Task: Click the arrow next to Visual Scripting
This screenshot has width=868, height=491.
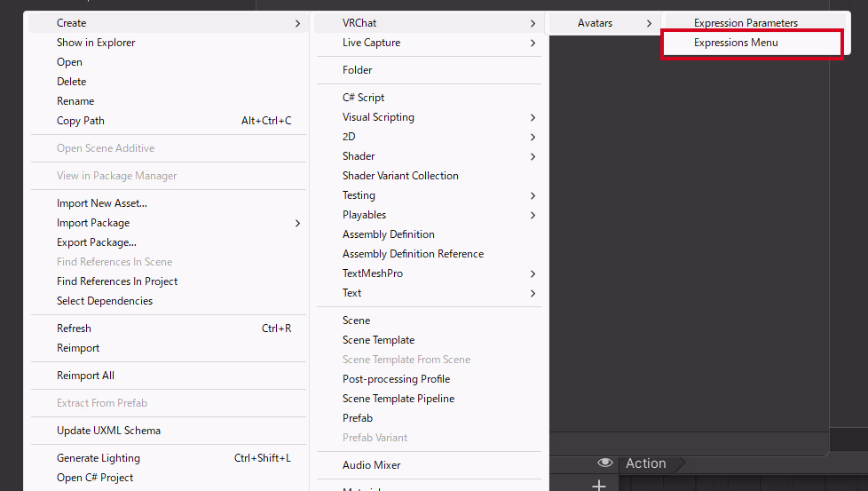Action: point(533,118)
